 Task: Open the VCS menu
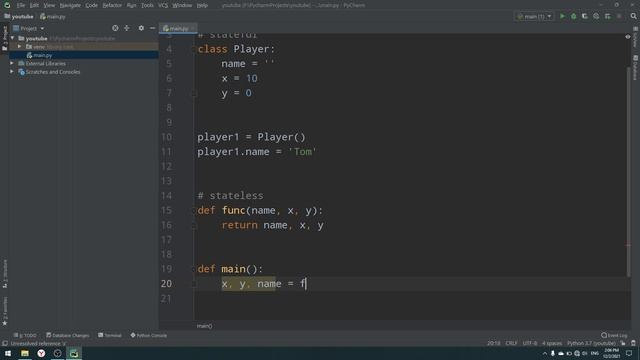tap(163, 5)
